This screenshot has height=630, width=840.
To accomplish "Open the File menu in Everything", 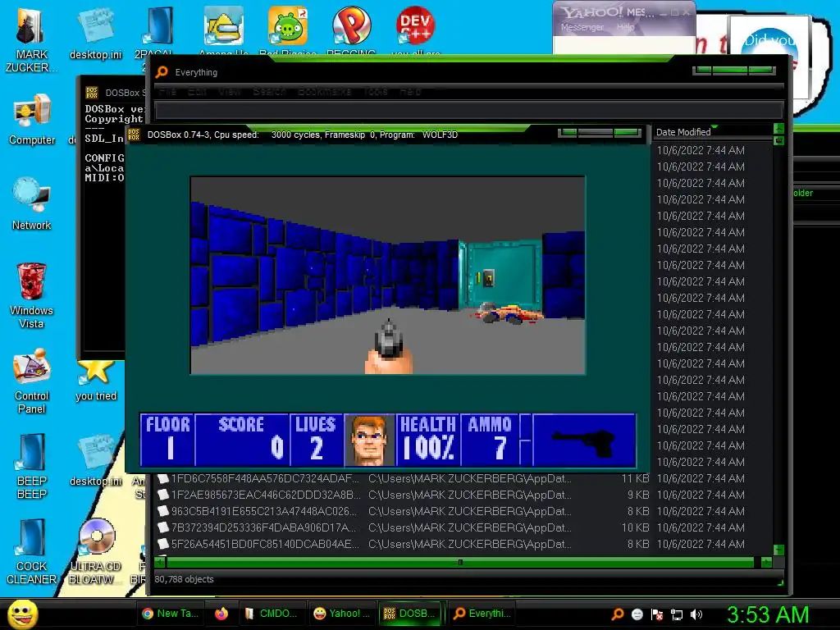I will point(167,92).
